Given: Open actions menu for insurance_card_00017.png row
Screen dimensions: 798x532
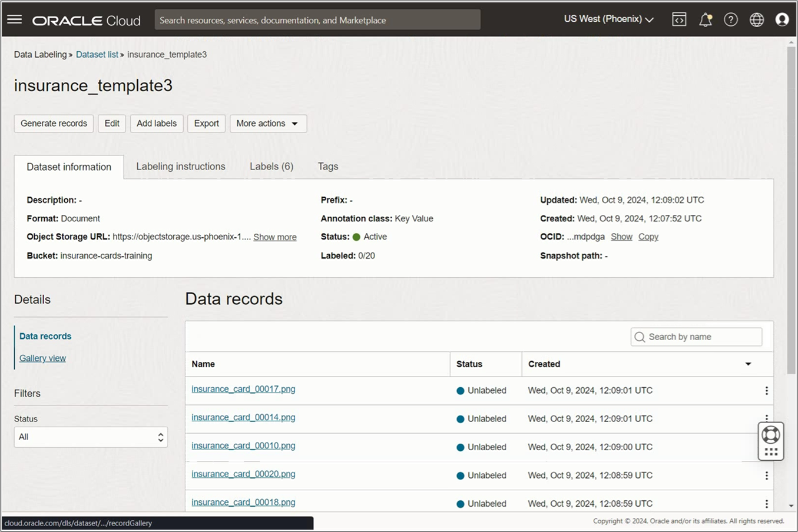Looking at the screenshot, I should [x=766, y=391].
